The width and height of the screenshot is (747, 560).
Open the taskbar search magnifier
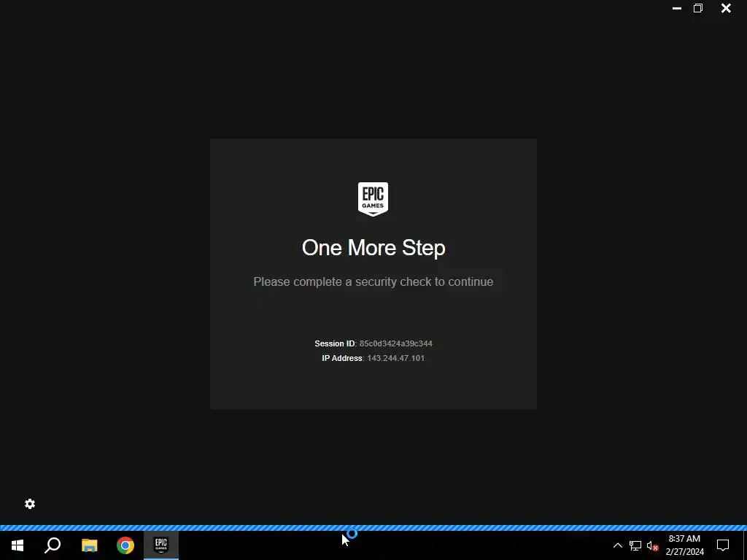(53, 545)
